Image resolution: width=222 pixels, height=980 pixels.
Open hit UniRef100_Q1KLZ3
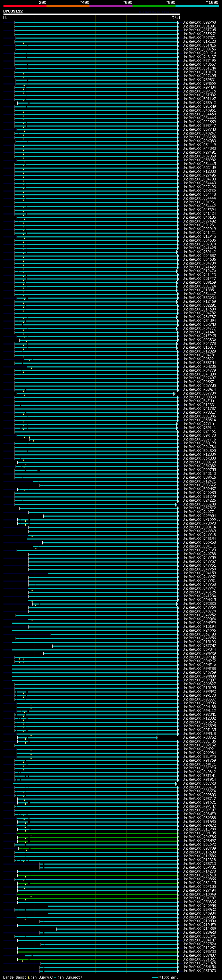coord(199,41)
